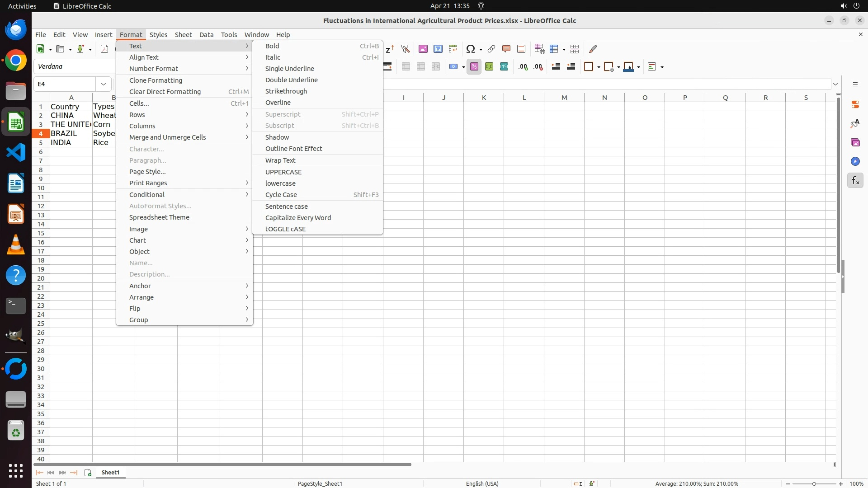Click the Add Decimal Place icon

click(x=523, y=67)
